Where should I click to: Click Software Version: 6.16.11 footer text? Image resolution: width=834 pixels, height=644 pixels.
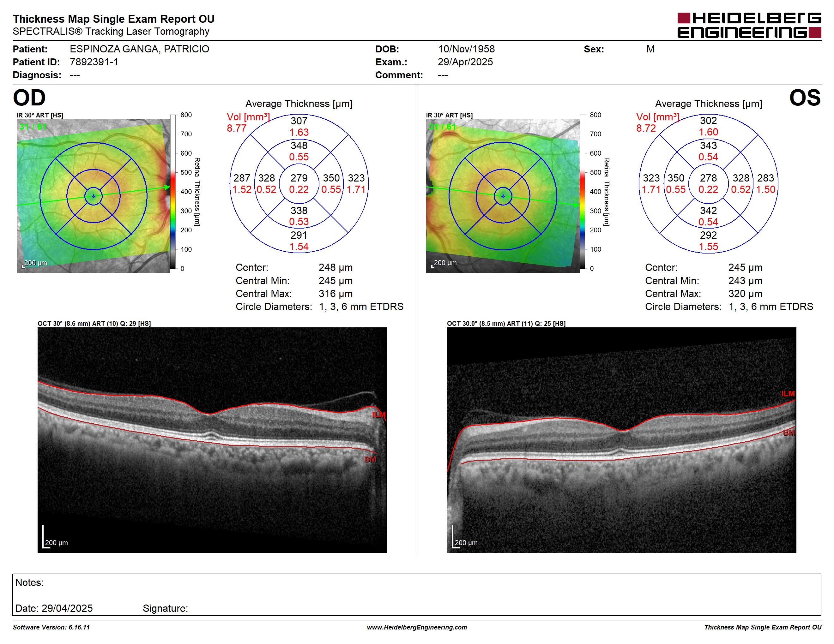tap(51, 627)
